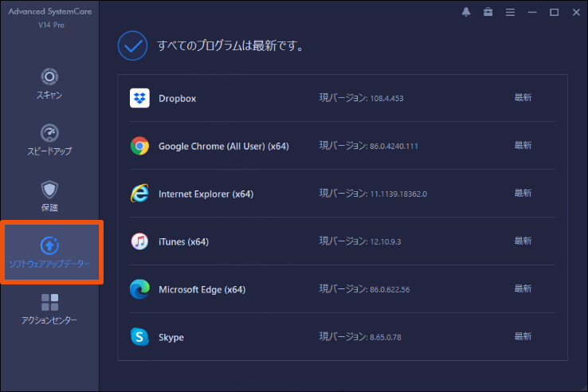Click 最新 status in Google Chrome row
This screenshot has width=588, height=392.
pos(523,146)
